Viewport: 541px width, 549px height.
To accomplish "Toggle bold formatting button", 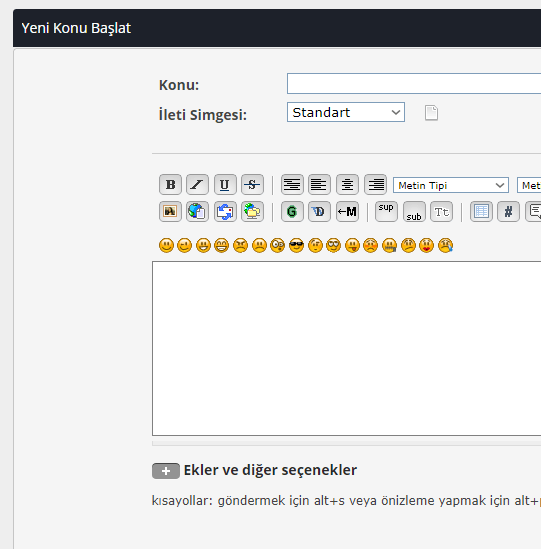I will (170, 184).
